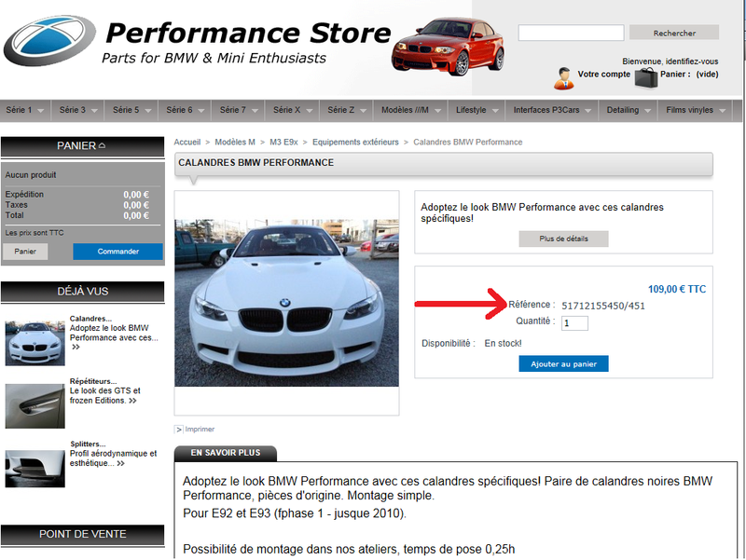Open Equipements extérieurs breadcrumb link
746x560 pixels.
pos(355,143)
